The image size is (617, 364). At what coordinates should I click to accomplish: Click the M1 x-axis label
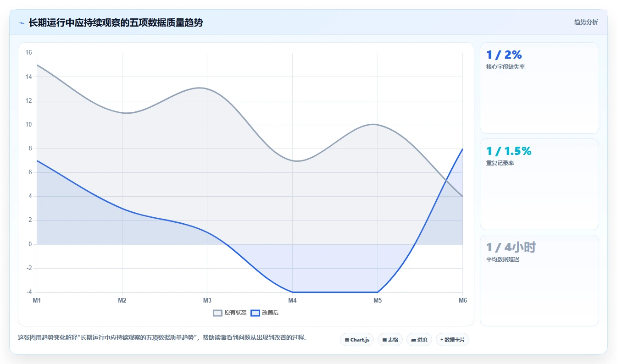(37, 300)
